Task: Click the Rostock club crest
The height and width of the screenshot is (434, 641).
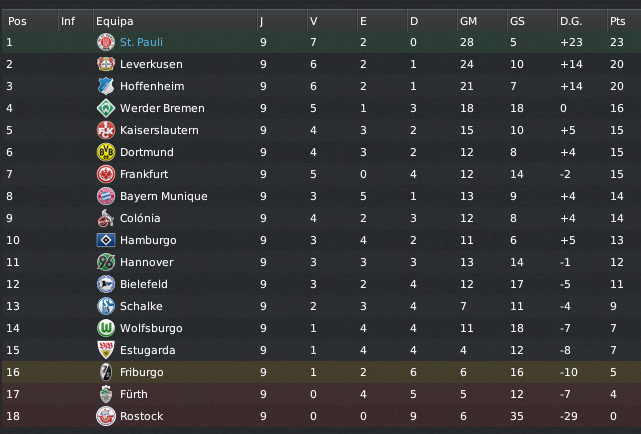Action: [105, 416]
